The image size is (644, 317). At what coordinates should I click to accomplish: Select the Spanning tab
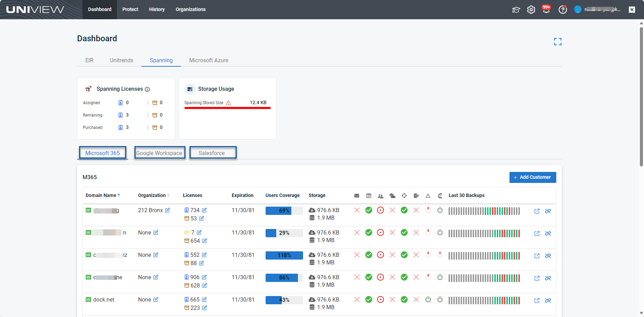coord(161,60)
